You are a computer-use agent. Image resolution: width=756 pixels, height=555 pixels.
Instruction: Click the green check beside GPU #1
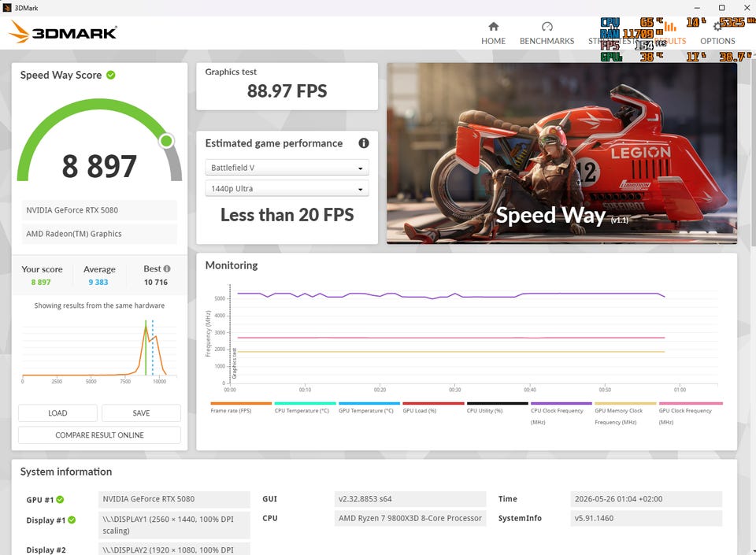(x=60, y=500)
